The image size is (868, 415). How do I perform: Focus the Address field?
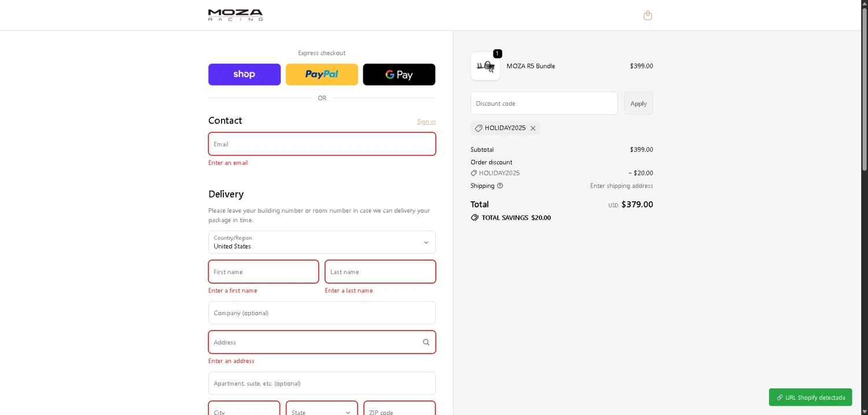point(322,342)
